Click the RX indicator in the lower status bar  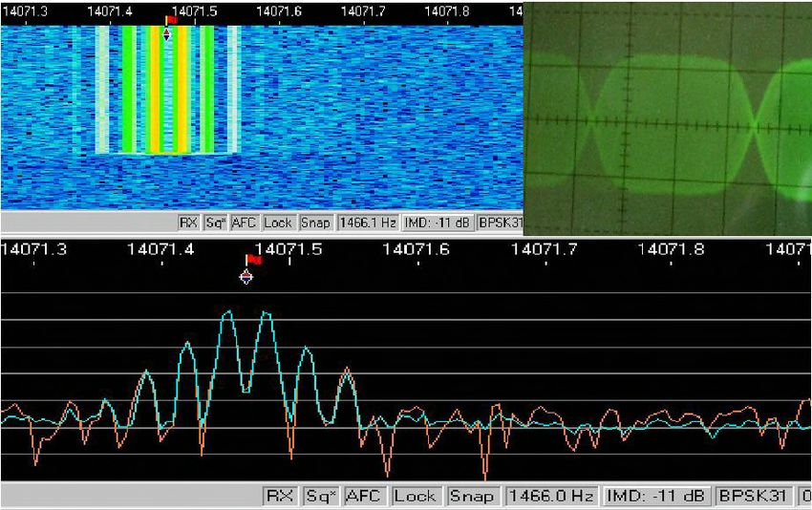[x=279, y=496]
